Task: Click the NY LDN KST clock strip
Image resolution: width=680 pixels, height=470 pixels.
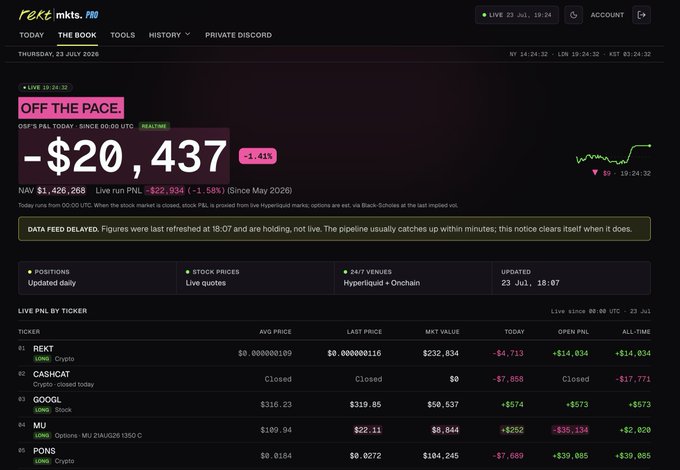Action: tap(580, 54)
